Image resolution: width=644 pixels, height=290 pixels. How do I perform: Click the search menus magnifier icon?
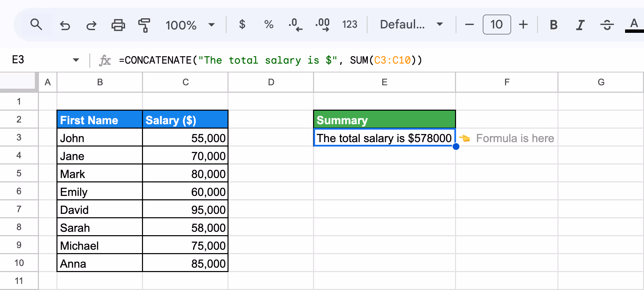tap(36, 25)
